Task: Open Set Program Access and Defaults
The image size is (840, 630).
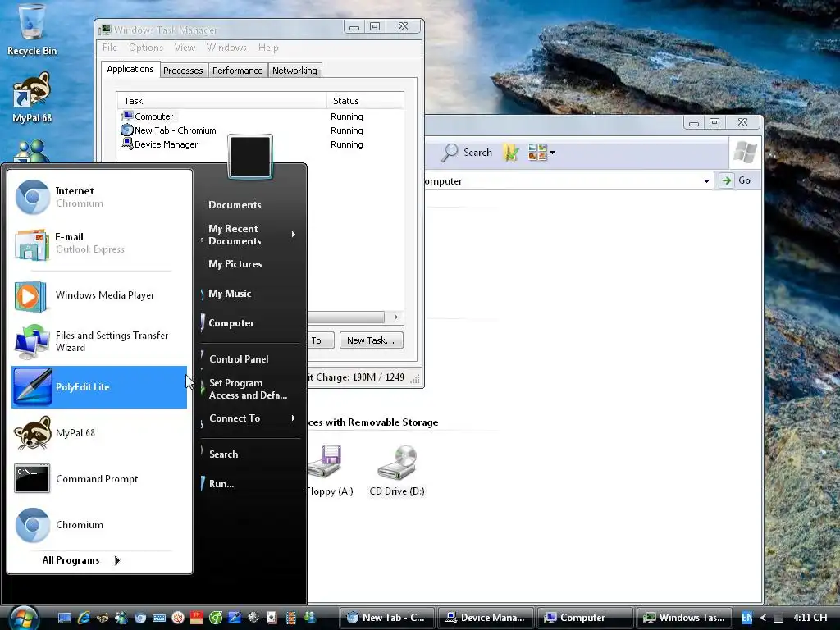Action: pyautogui.click(x=248, y=389)
